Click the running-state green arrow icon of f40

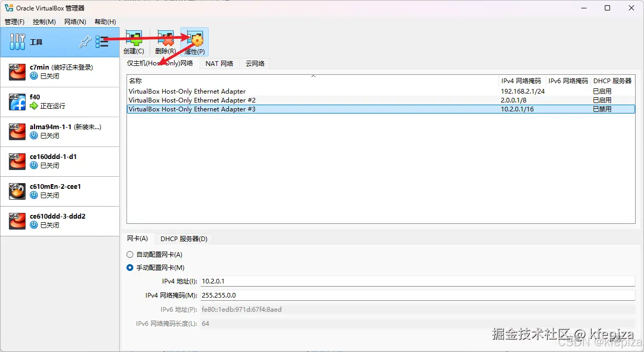(34, 106)
